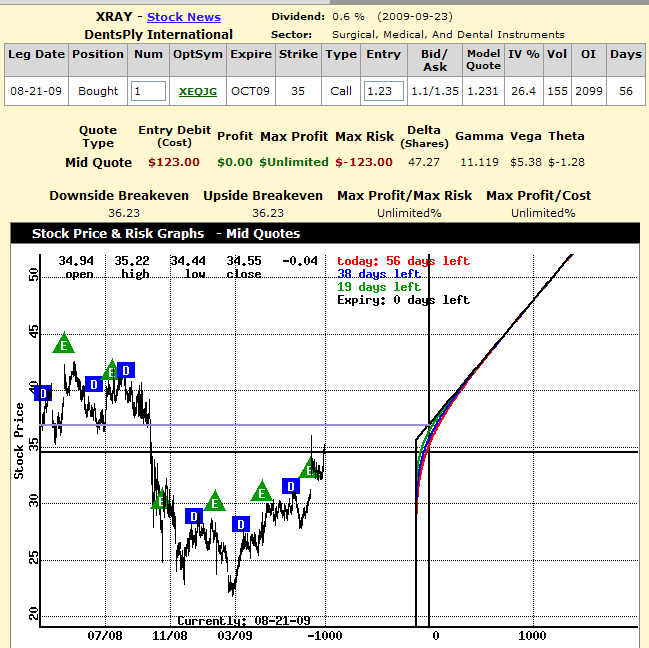The height and width of the screenshot is (648, 649).
Task: Click the vega value $5.38
Action: pyautogui.click(x=526, y=162)
